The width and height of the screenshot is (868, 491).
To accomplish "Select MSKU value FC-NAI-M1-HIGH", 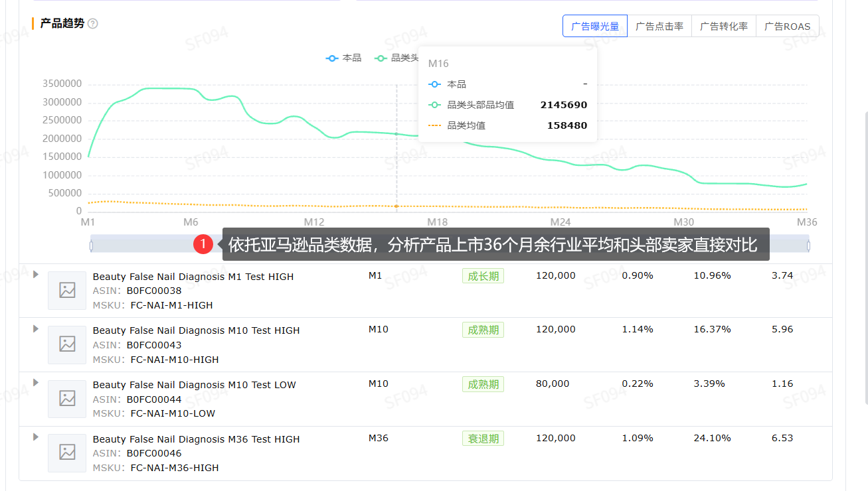I will pyautogui.click(x=172, y=305).
